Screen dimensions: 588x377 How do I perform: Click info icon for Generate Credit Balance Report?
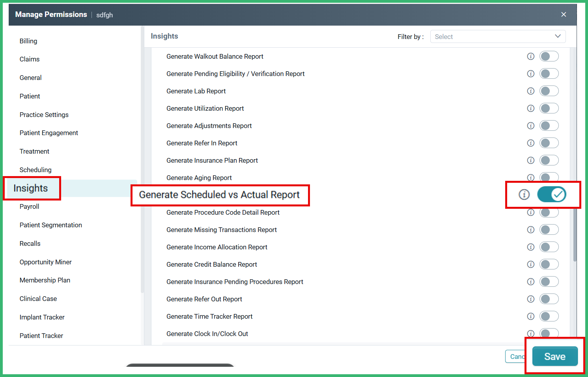tap(530, 264)
